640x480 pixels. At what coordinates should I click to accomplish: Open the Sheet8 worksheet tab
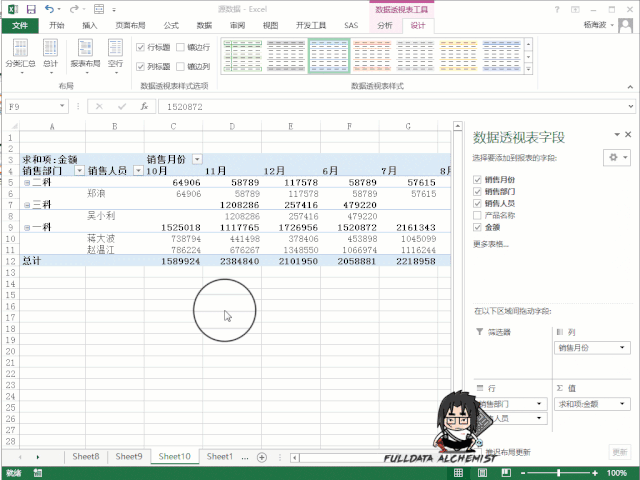click(86, 456)
